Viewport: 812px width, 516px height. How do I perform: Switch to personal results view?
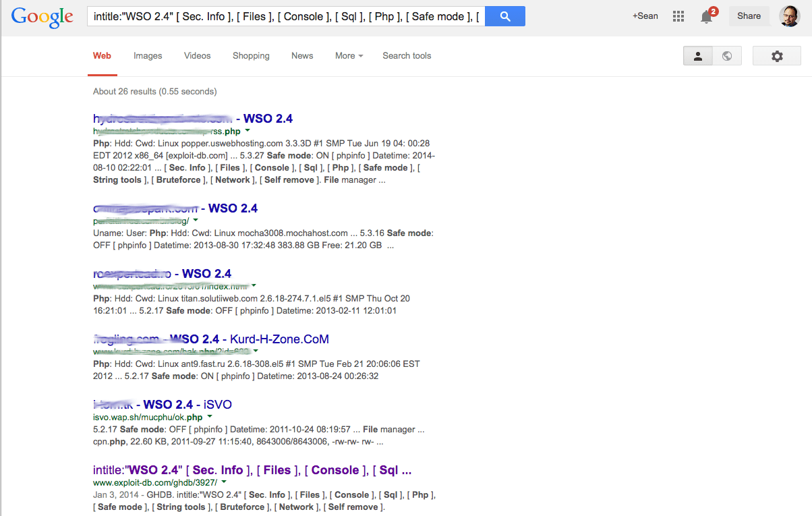(x=698, y=56)
